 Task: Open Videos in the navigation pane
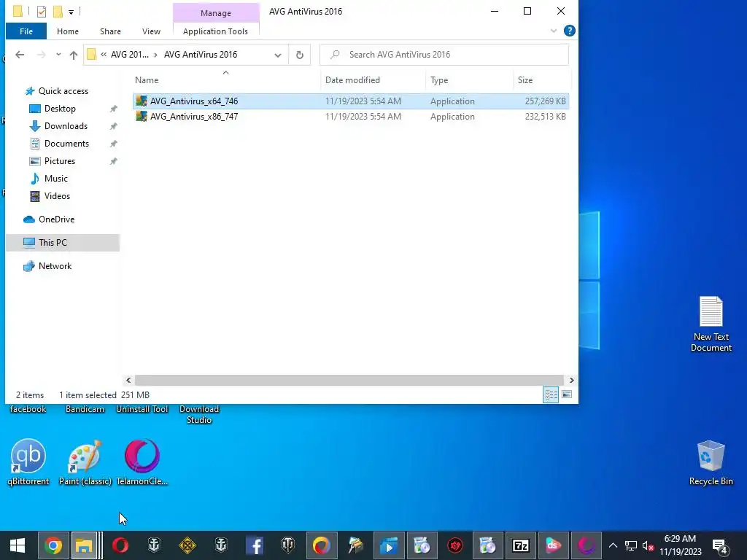tap(57, 196)
